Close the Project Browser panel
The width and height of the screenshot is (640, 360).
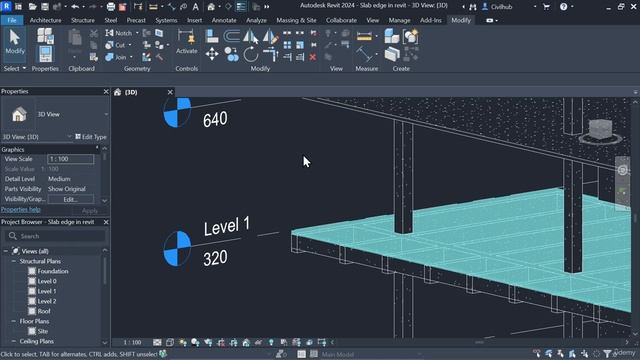pos(106,222)
